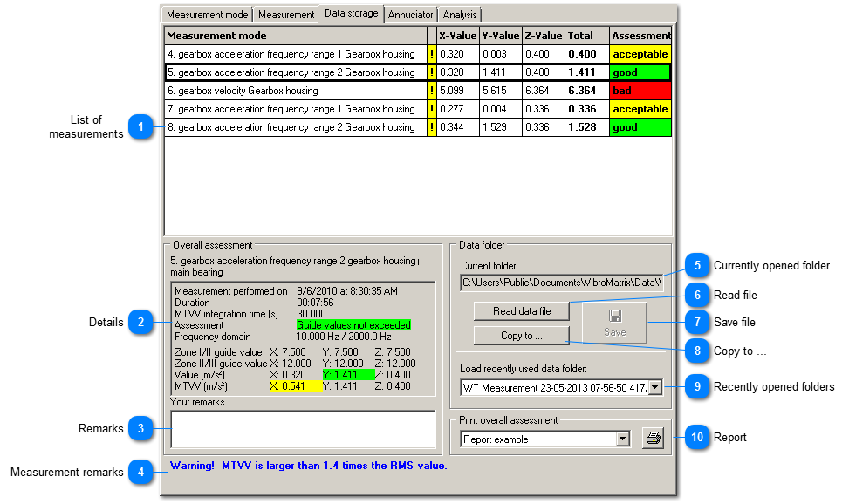This screenshot has width=849, height=504.
Task: Open the Analysis tab
Action: coord(459,15)
